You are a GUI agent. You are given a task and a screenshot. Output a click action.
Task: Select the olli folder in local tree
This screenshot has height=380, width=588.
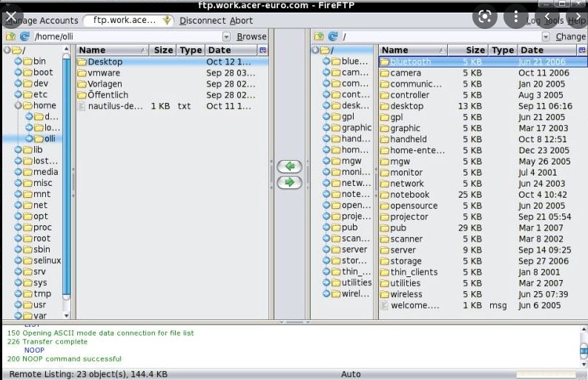50,139
